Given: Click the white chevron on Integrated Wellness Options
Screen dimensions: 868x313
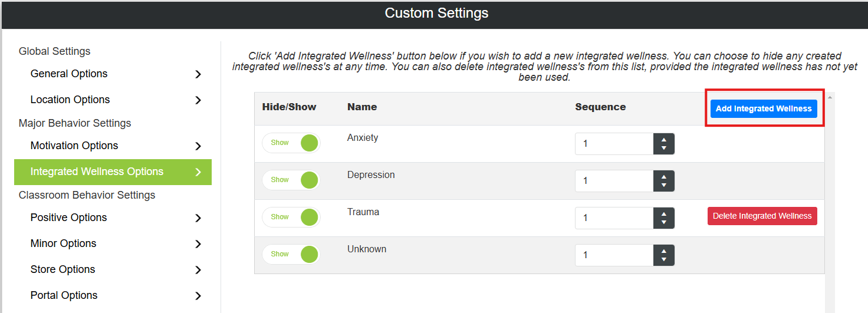Looking at the screenshot, I should pos(198,172).
